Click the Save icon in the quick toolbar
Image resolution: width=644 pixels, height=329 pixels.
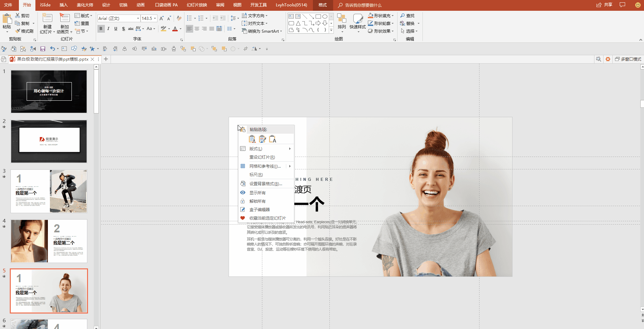point(43,49)
